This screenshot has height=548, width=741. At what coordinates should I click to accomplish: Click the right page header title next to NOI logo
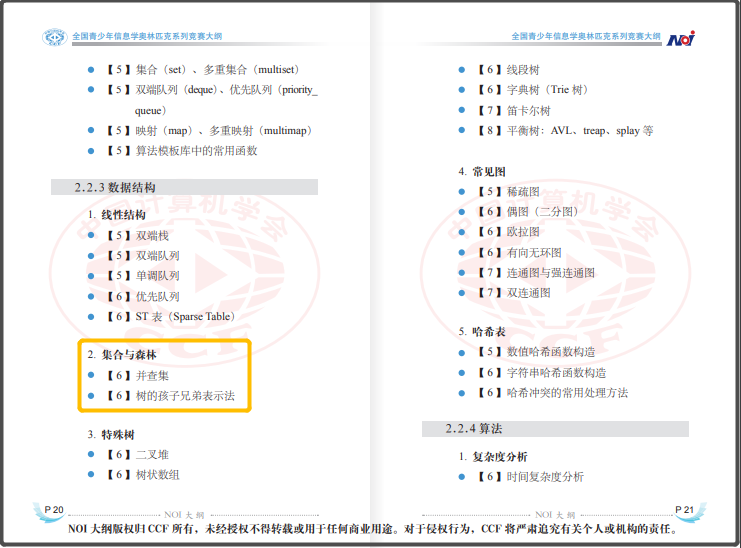click(x=586, y=36)
